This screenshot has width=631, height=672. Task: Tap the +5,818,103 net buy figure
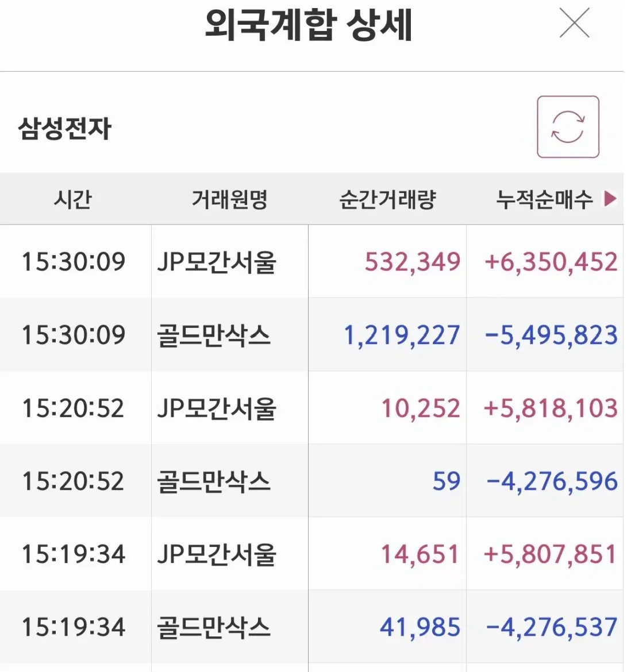coord(551,408)
